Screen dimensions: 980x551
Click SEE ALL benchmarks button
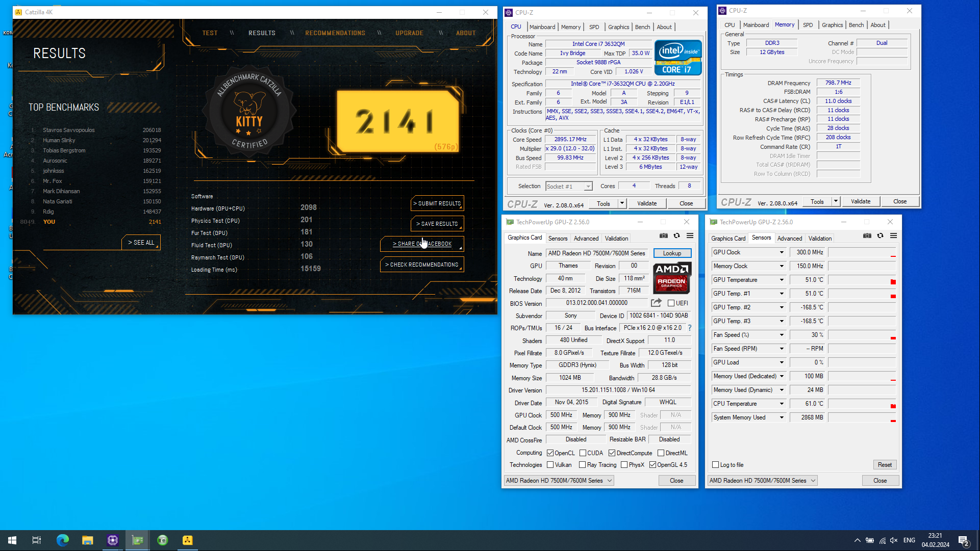[141, 243]
